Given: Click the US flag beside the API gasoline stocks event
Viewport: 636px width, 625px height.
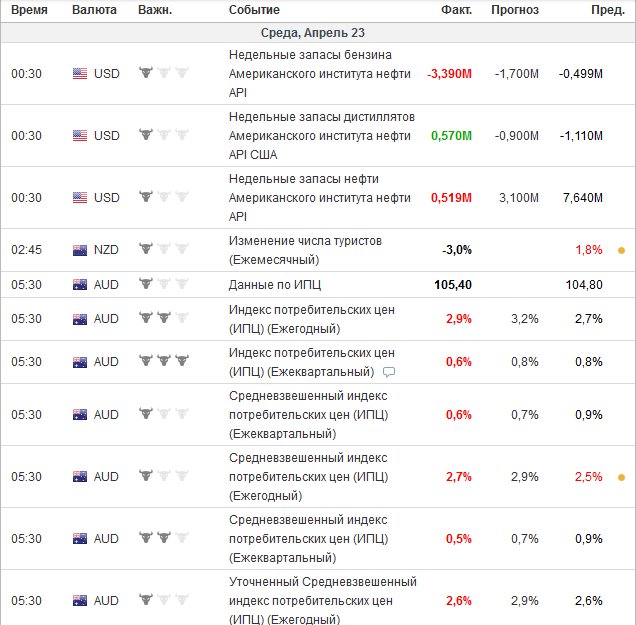Looking at the screenshot, I should tap(80, 73).
